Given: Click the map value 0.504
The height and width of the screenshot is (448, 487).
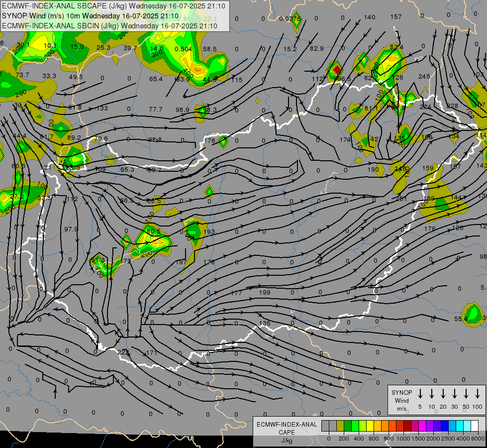Looking at the screenshot, I should point(183,49).
